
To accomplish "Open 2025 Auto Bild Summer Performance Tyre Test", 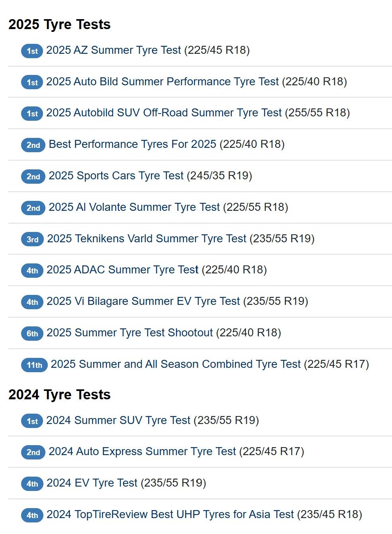I will click(162, 82).
